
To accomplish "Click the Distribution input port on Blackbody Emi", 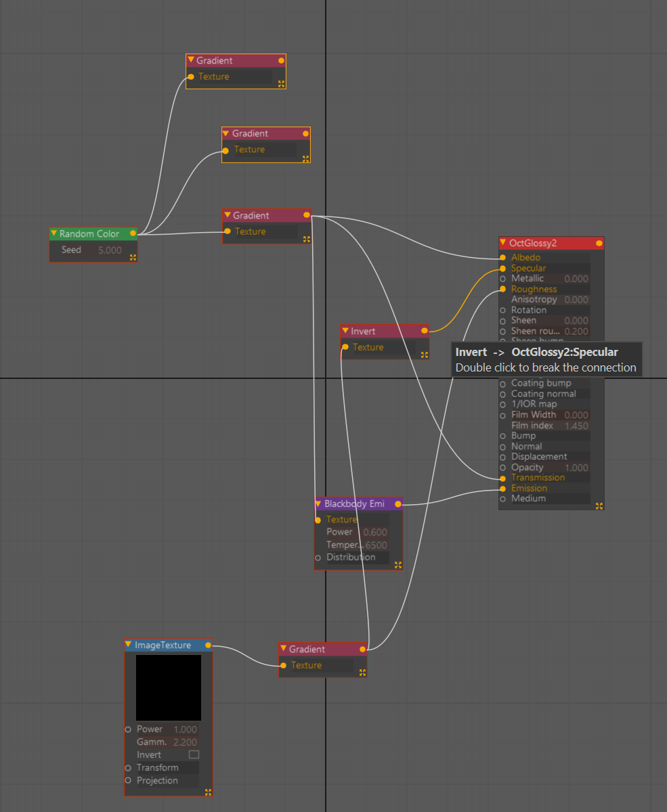I will click(x=318, y=558).
